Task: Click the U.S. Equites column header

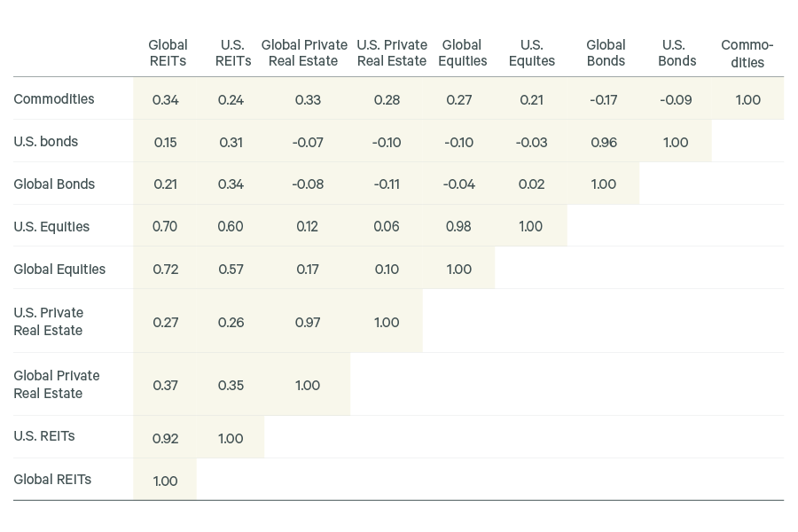Action: tap(531, 53)
